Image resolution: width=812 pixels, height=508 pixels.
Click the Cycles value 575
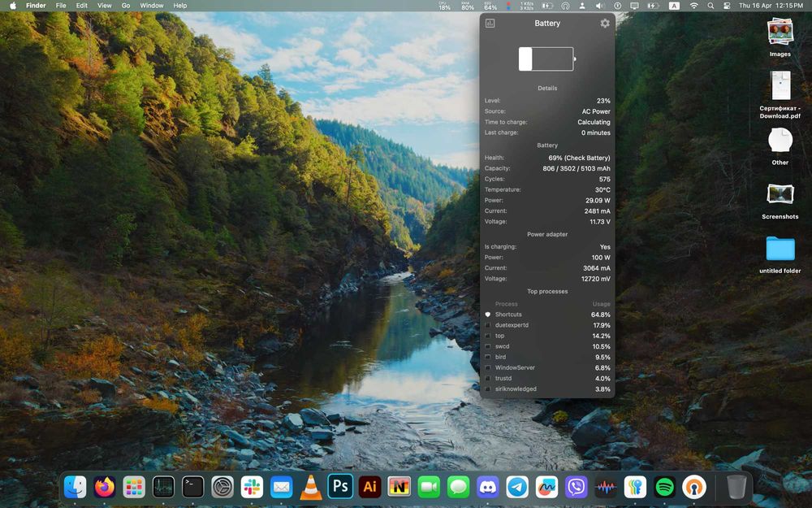tap(604, 180)
